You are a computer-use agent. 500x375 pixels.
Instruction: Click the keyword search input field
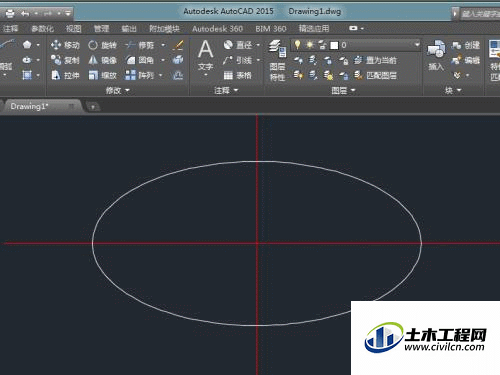click(x=480, y=14)
